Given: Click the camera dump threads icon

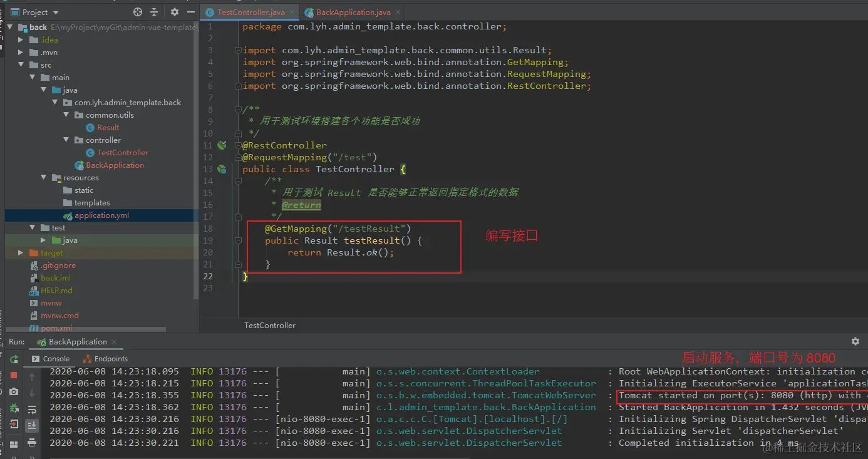Looking at the screenshot, I should (14, 391).
